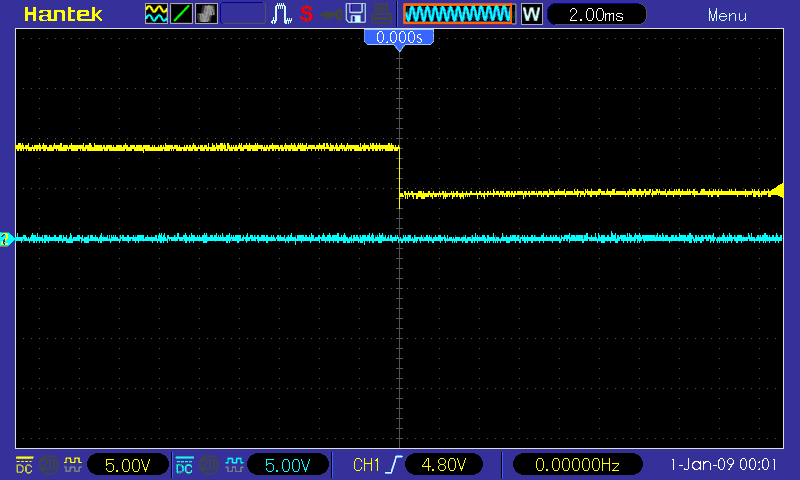
Task: Click the 0.000s trigger position marker
Action: pyautogui.click(x=399, y=37)
